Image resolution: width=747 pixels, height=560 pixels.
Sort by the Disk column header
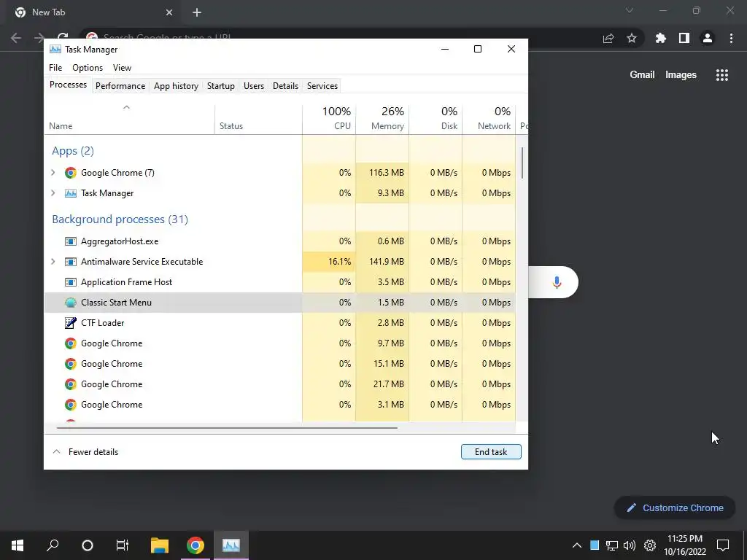[x=436, y=119]
